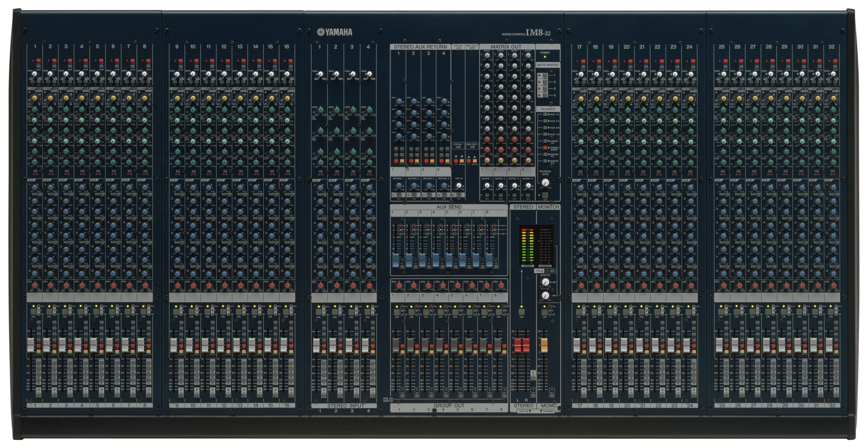Grab the AUX SEND 8 blue fader
868x448 pixels.
pyautogui.click(x=489, y=261)
